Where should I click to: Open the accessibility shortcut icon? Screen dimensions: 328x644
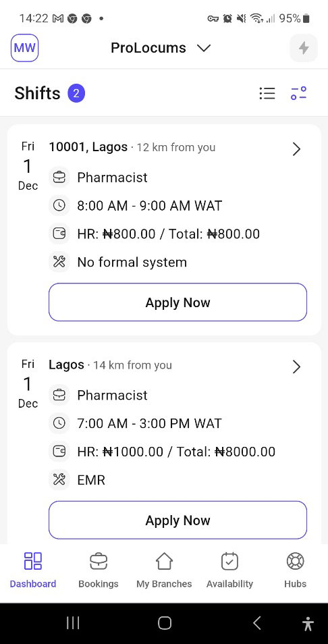pyautogui.click(x=308, y=624)
